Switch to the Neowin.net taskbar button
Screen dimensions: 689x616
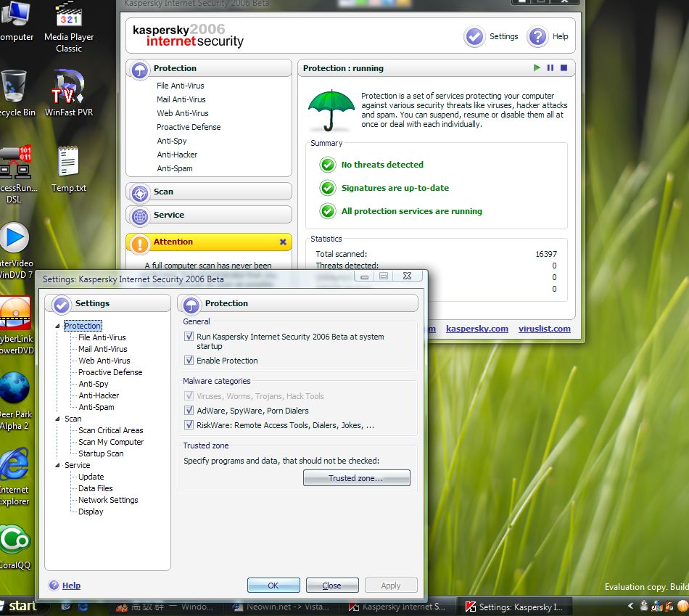tap(281, 607)
